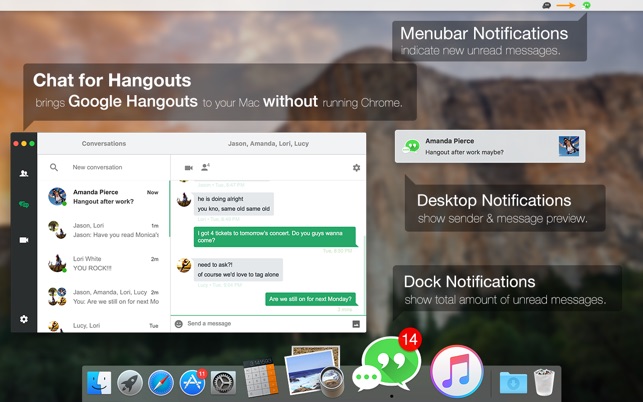Screen dimensions: 643x402
Task: Click the avatar beside 'he is doing alright'
Action: click(184, 200)
